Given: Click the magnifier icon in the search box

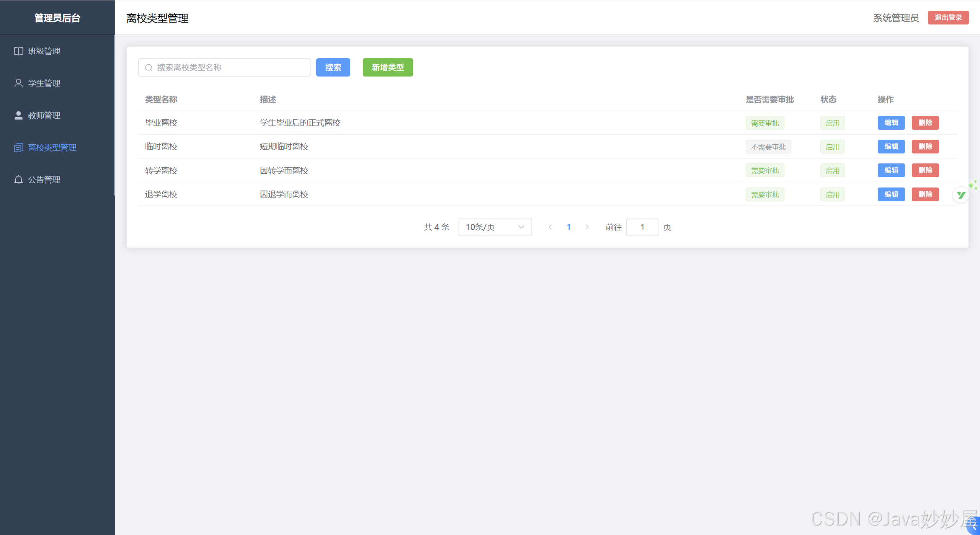Looking at the screenshot, I should (149, 67).
